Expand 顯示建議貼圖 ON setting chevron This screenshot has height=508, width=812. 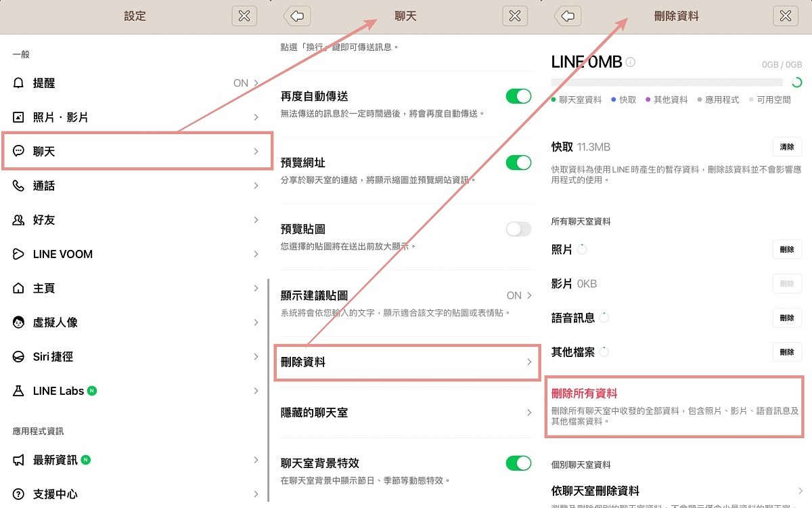[529, 295]
